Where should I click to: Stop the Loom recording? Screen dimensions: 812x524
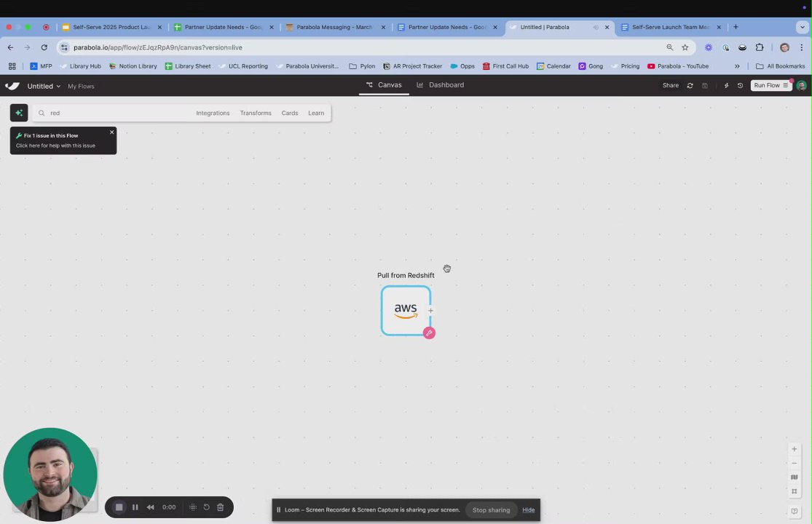(x=119, y=507)
